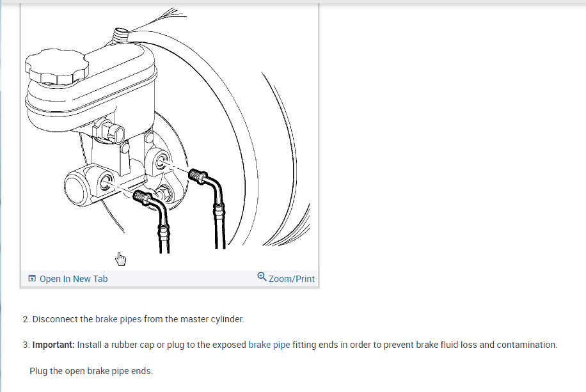
Task: Click the Zoom/Print magnifier icon
Action: (262, 276)
